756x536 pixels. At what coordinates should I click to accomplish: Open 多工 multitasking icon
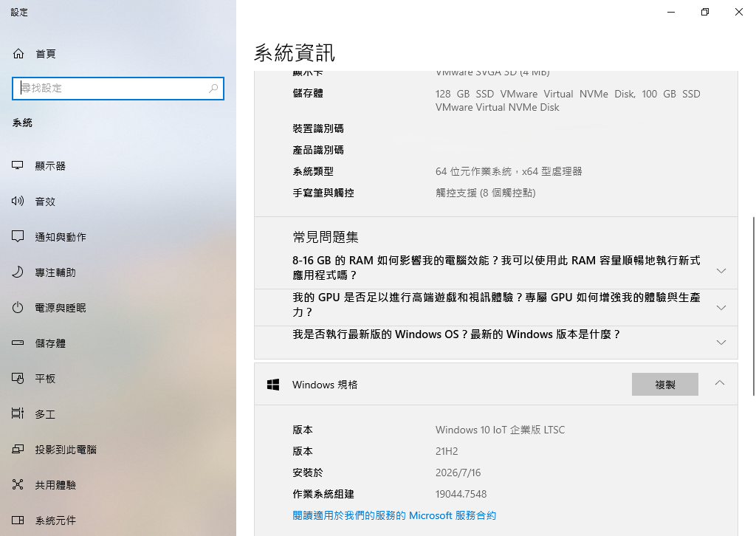click(18, 413)
